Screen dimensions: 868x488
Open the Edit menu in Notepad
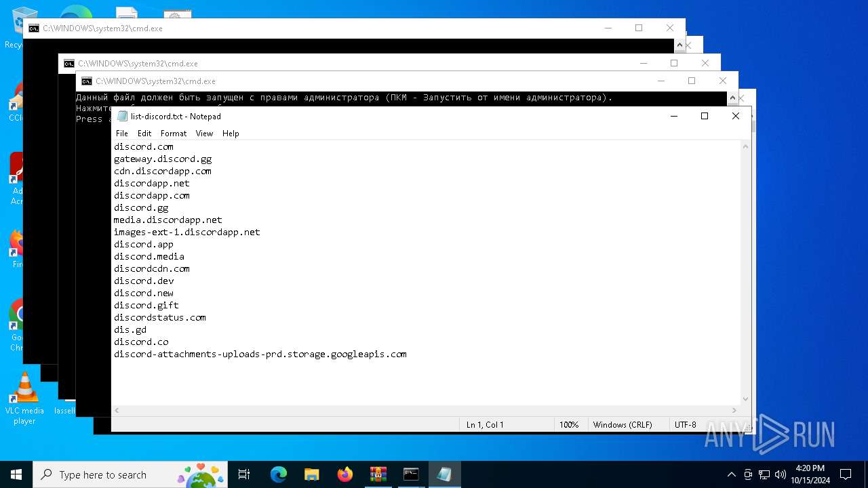click(144, 134)
